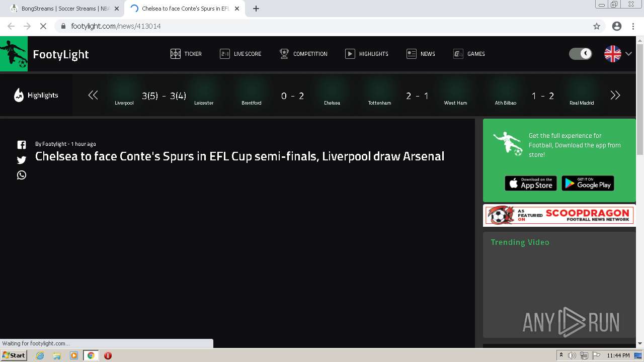Open the volume tray icon
Viewport: 644px width, 362px height.
[572, 355]
